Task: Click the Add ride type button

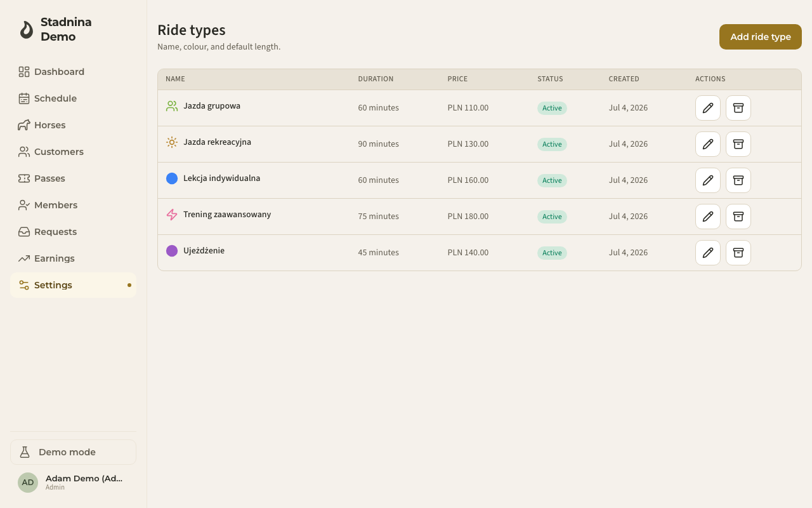Action: pos(760,37)
